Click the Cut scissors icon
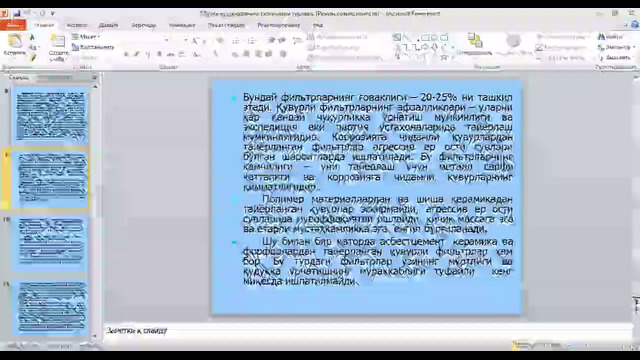This screenshot has width=640, height=360. click(x=32, y=38)
